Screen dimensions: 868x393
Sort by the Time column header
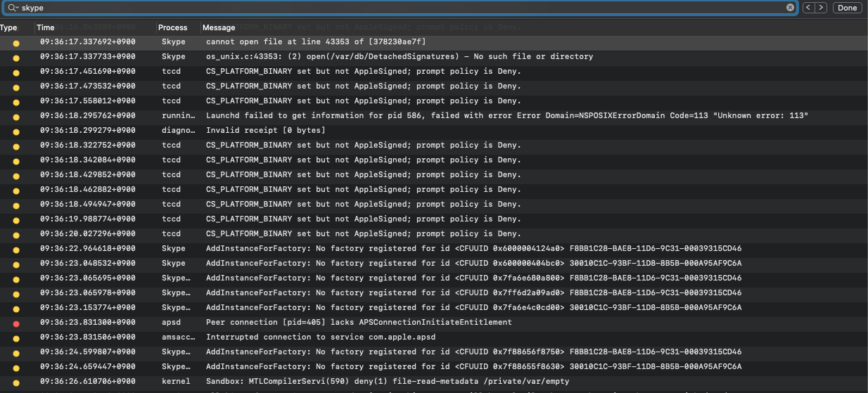(x=46, y=27)
